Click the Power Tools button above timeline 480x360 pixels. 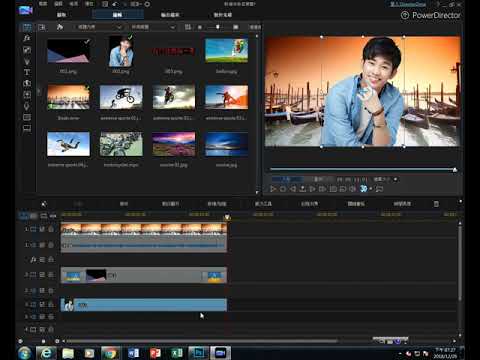click(263, 204)
